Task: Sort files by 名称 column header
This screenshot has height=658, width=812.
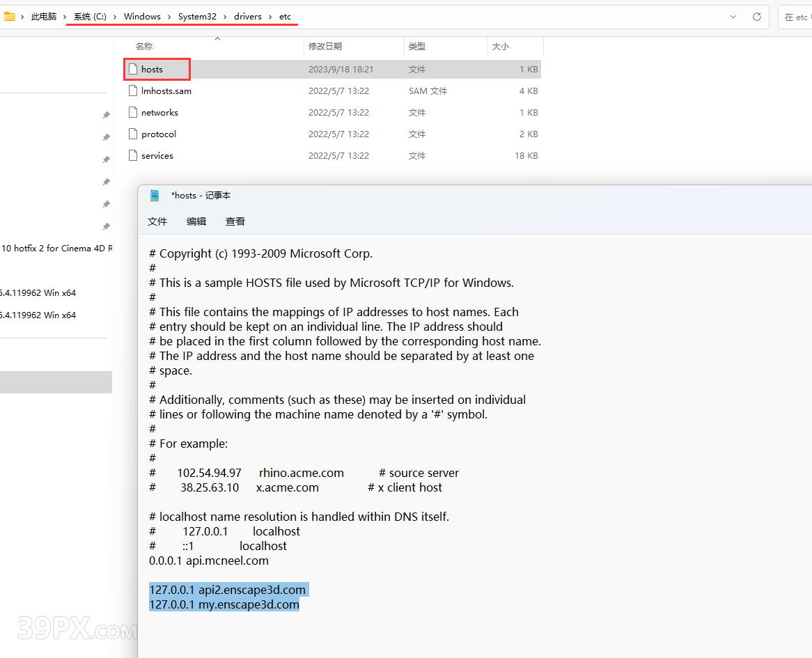Action: (x=144, y=47)
